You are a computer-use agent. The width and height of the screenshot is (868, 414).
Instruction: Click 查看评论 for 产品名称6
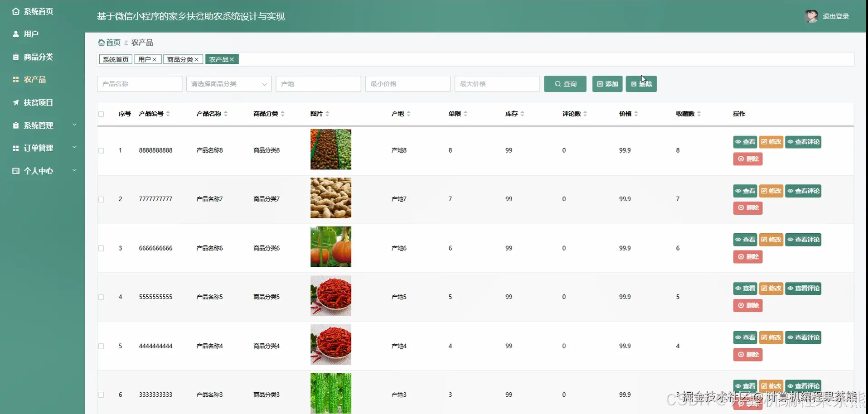(x=803, y=240)
